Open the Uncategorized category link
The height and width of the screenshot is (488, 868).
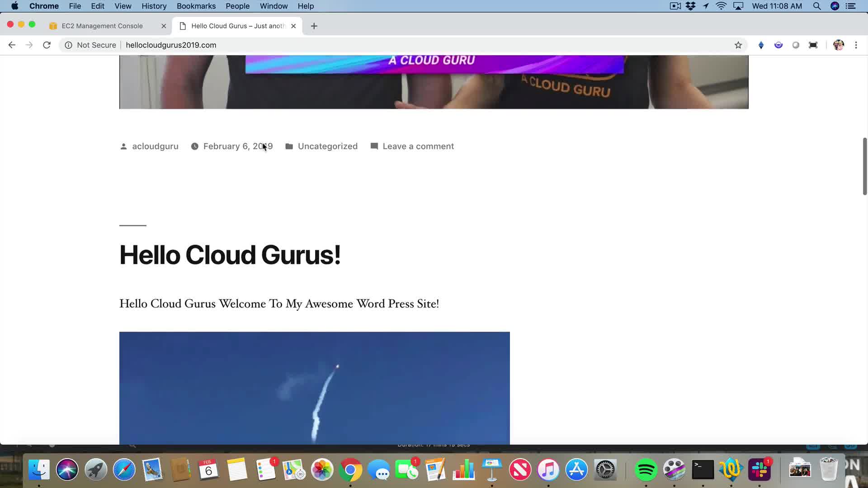[x=327, y=146]
